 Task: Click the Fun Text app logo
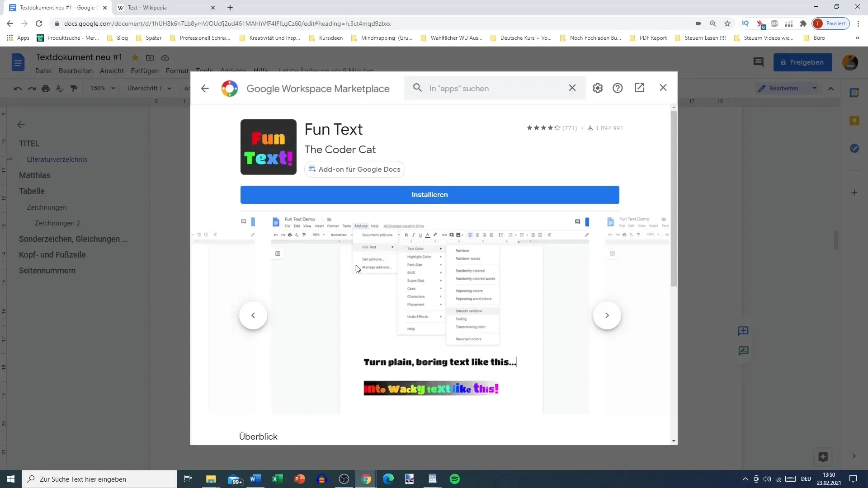(269, 147)
